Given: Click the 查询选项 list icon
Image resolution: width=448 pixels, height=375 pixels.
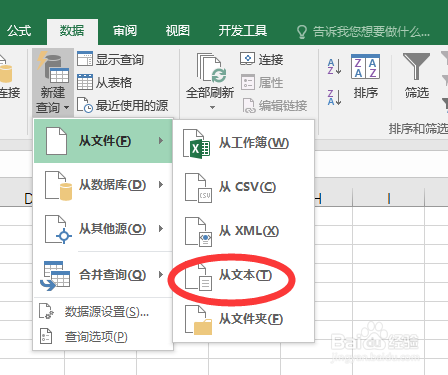Looking at the screenshot, I should point(46,336).
